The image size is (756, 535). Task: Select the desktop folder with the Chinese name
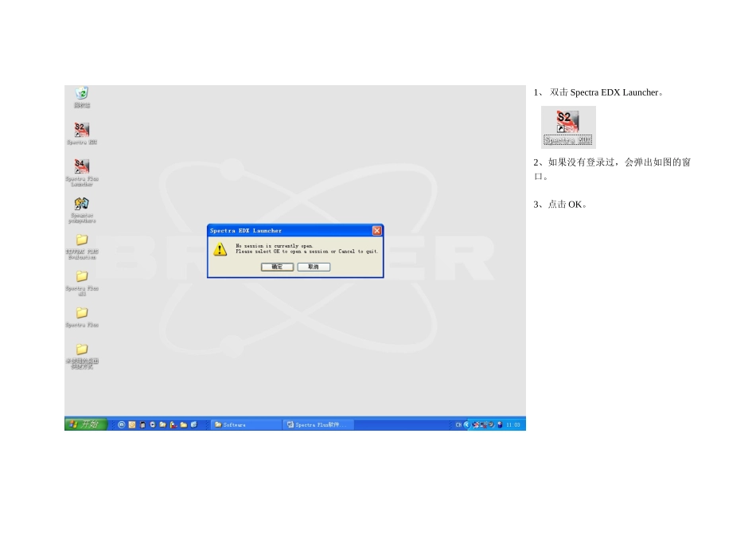pyautogui.click(x=82, y=356)
